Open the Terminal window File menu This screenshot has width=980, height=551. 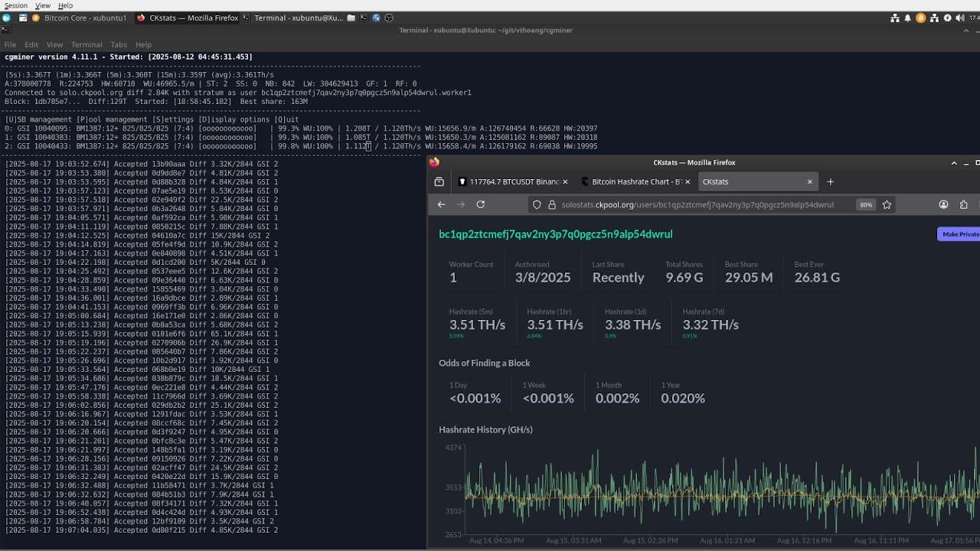tap(10, 44)
